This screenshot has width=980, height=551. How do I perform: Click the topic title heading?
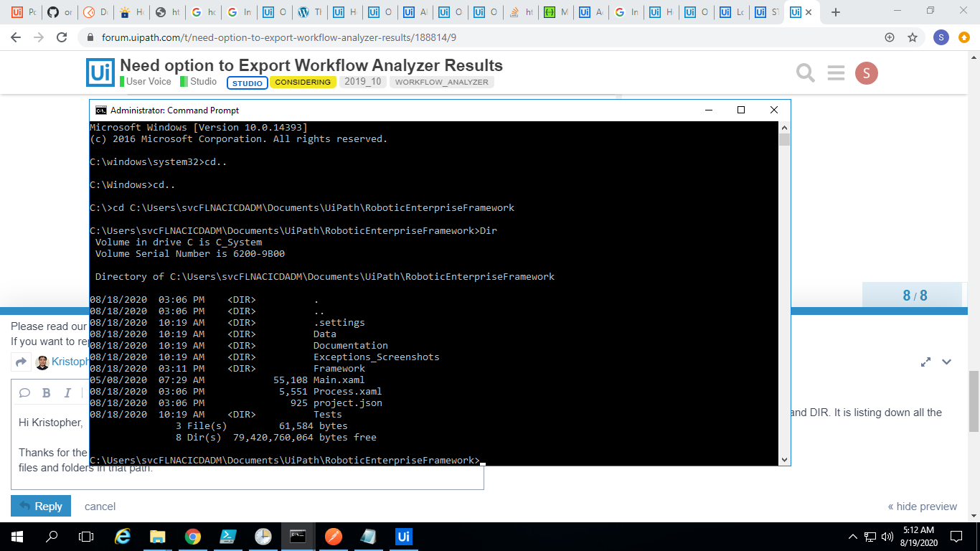tap(311, 66)
